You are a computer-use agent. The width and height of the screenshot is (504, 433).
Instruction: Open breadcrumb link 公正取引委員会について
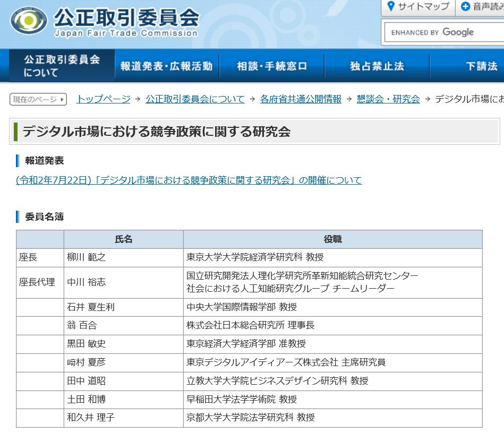195,99
